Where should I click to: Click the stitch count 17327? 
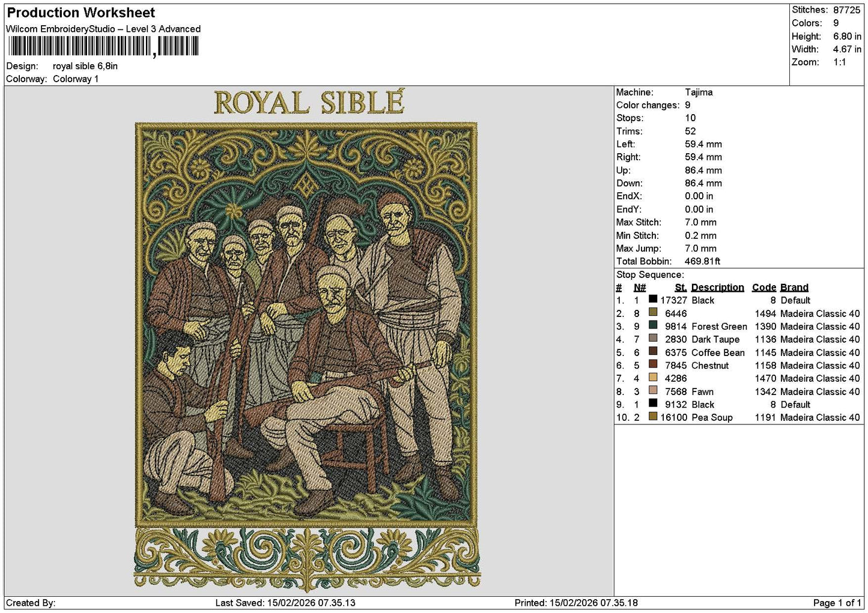[673, 301]
